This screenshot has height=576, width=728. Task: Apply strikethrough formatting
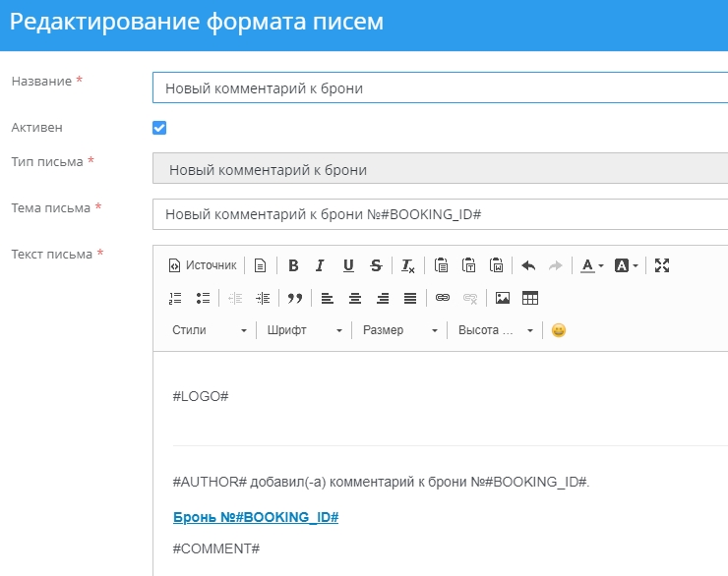click(x=376, y=265)
